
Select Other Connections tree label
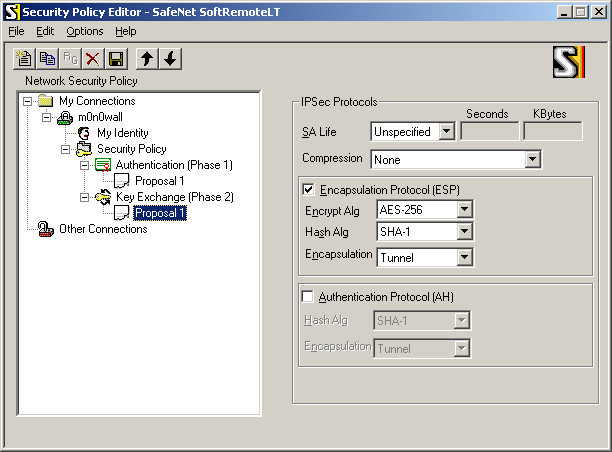tap(103, 229)
